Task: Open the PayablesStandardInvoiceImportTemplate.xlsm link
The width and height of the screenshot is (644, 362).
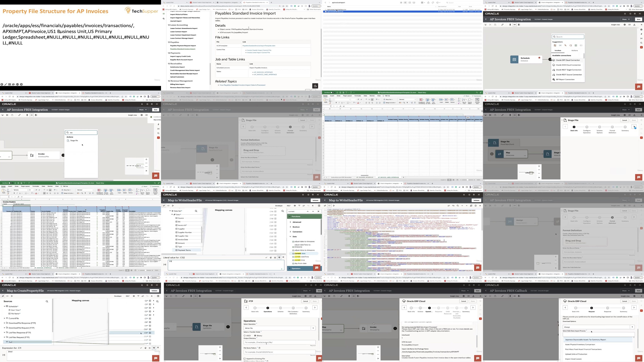Action: (259, 46)
